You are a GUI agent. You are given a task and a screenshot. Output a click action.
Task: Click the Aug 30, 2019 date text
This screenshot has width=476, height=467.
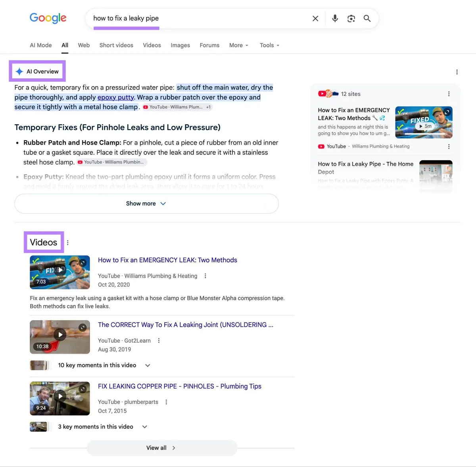pyautogui.click(x=114, y=350)
